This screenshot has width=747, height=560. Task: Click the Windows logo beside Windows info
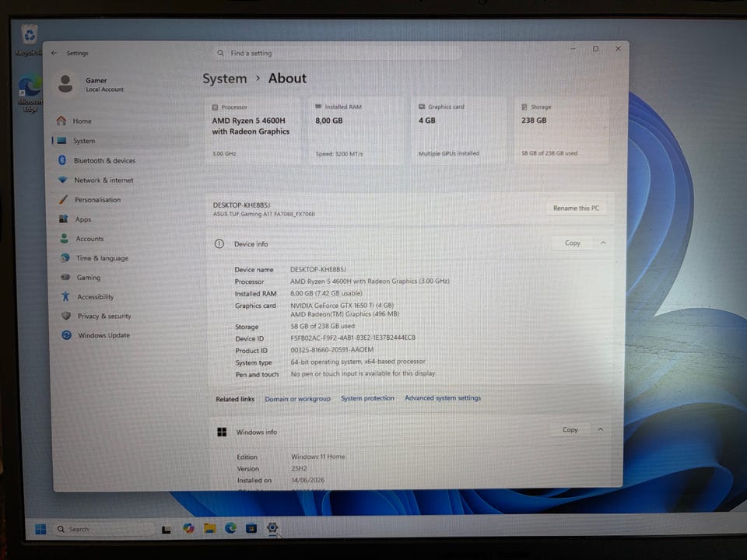(x=222, y=432)
